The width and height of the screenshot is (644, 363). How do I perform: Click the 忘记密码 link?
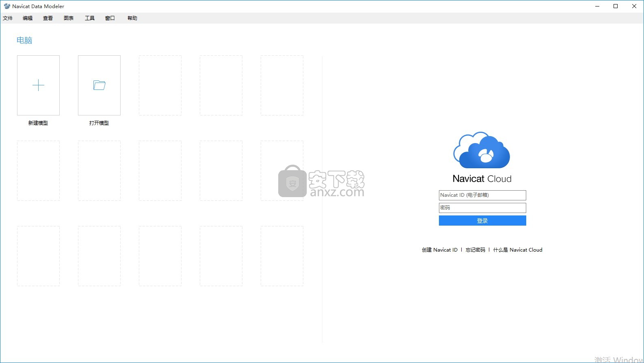[x=475, y=250]
